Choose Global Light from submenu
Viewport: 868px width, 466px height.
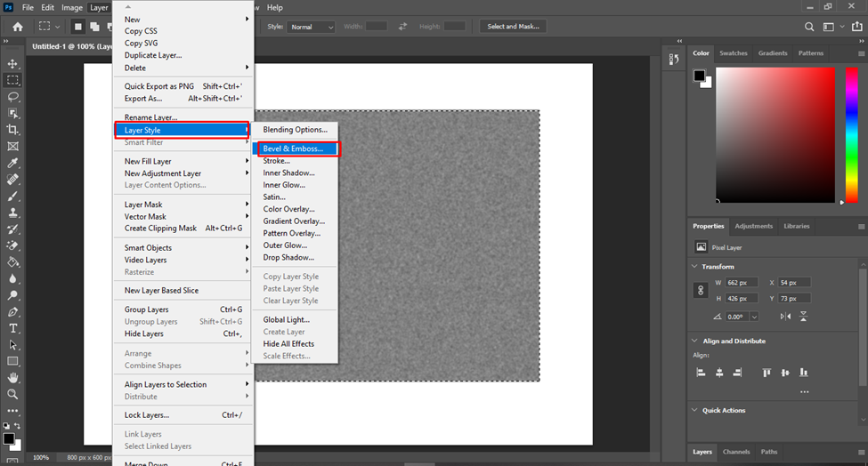tap(295, 319)
